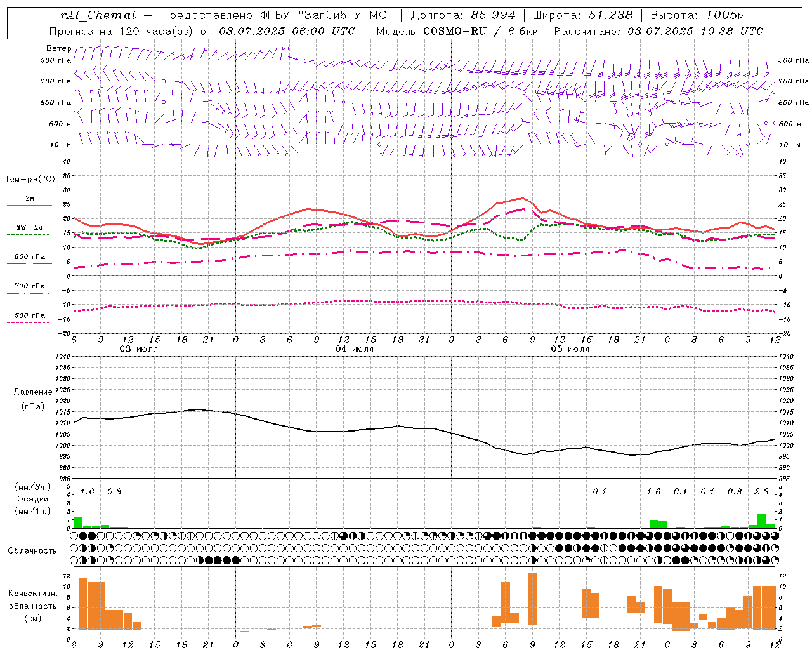Click the Td 2м dew point legend entry
This screenshot has width=812, height=650.
[30, 227]
